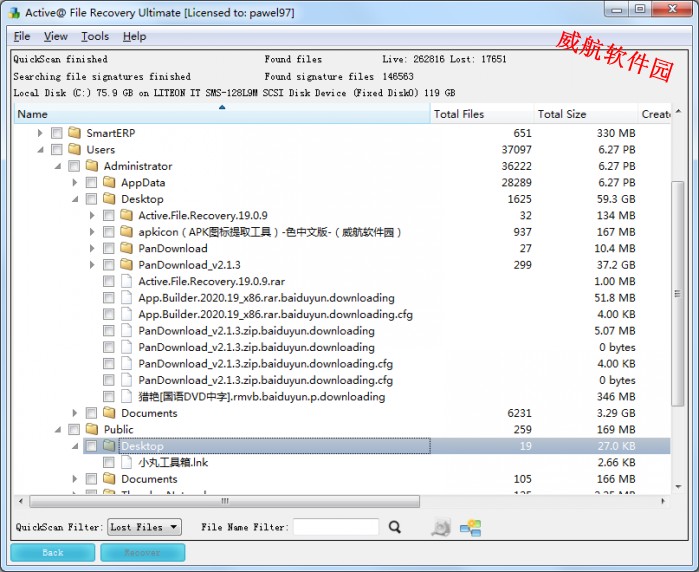Select the checkbox for 猎艳 rmvb downloading file

[108, 397]
